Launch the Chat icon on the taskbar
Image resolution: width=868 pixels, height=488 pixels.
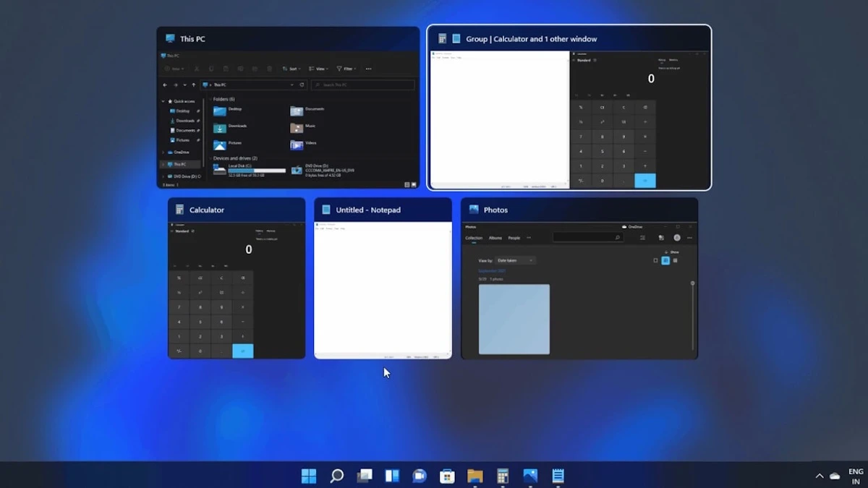pos(420,476)
